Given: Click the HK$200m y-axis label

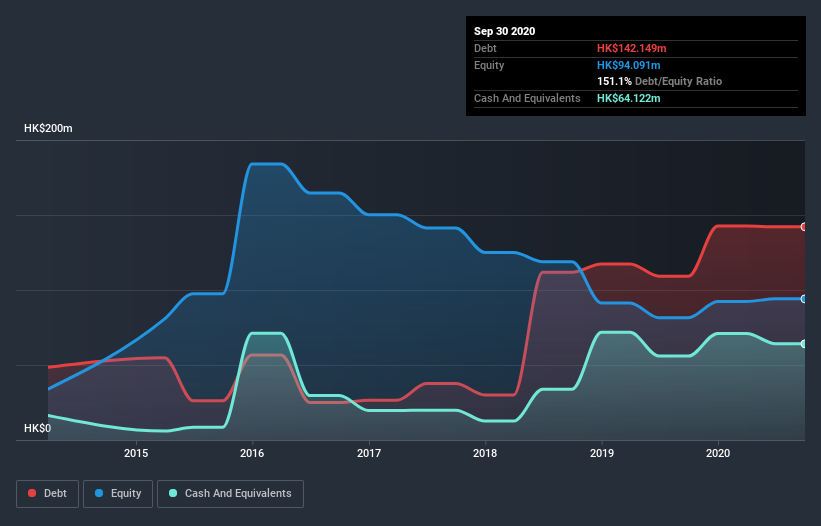Looking at the screenshot, I should click(48, 128).
